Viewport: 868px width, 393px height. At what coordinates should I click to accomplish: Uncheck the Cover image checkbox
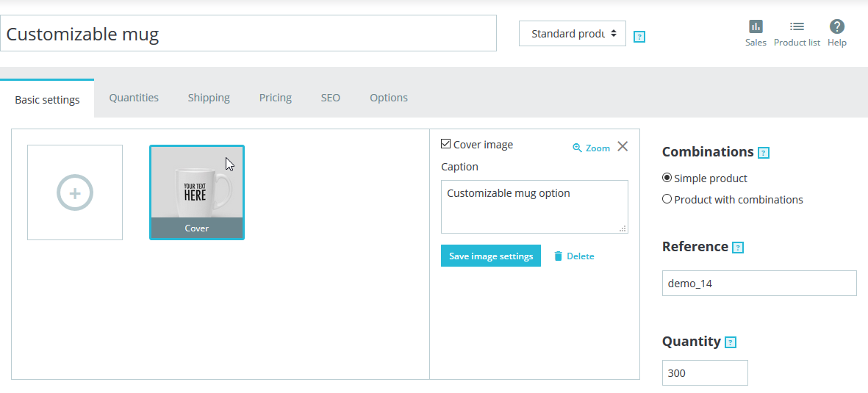[446, 145]
